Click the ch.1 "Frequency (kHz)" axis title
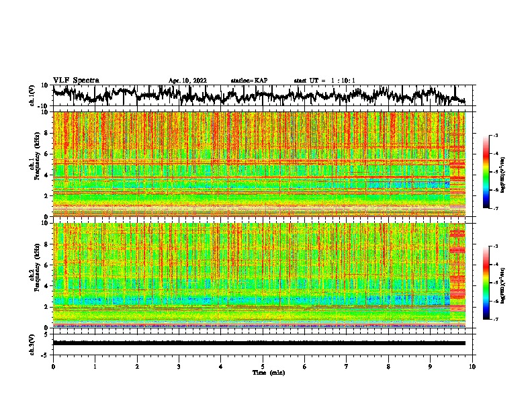 pyautogui.click(x=37, y=156)
